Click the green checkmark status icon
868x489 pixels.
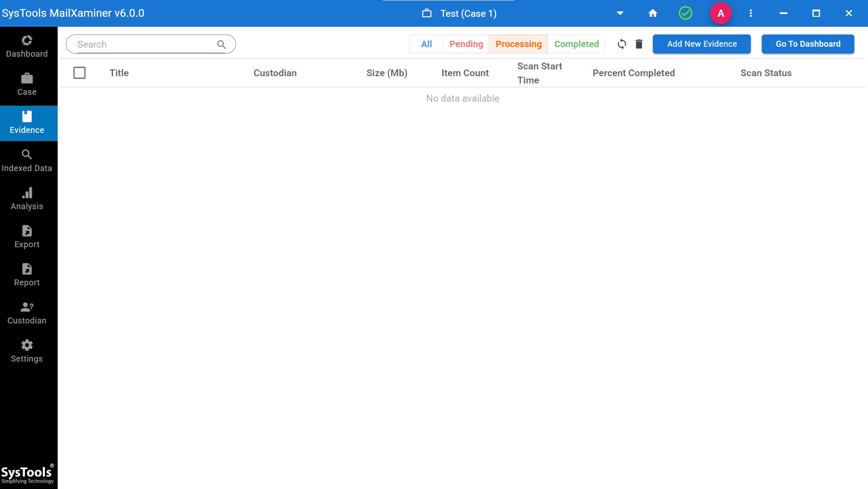pyautogui.click(x=686, y=14)
